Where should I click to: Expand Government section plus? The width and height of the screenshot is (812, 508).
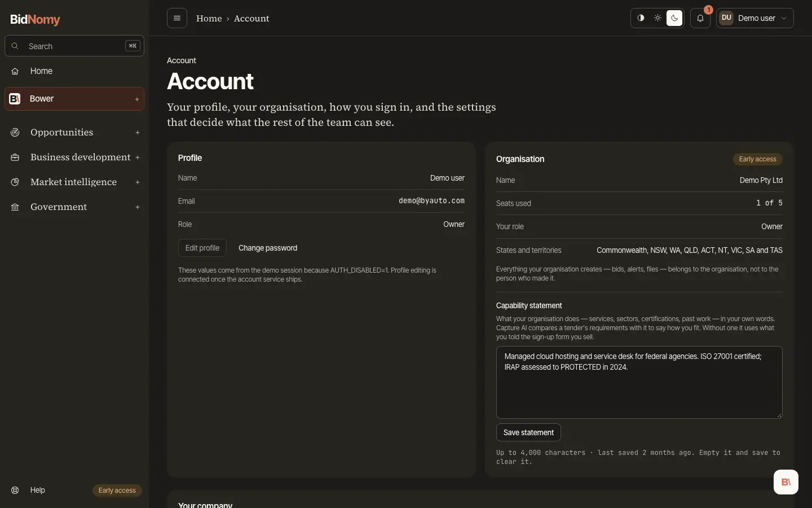pos(138,207)
